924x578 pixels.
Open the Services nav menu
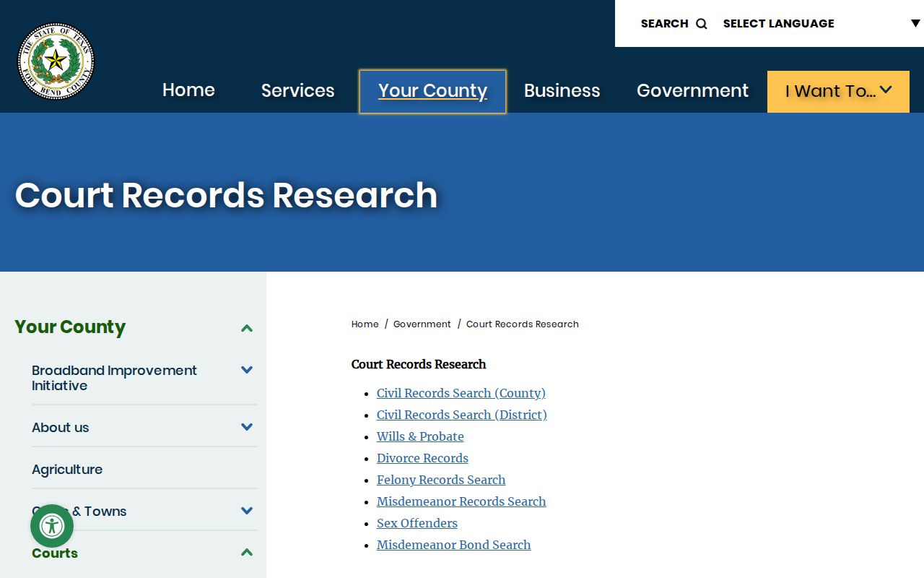(x=297, y=90)
